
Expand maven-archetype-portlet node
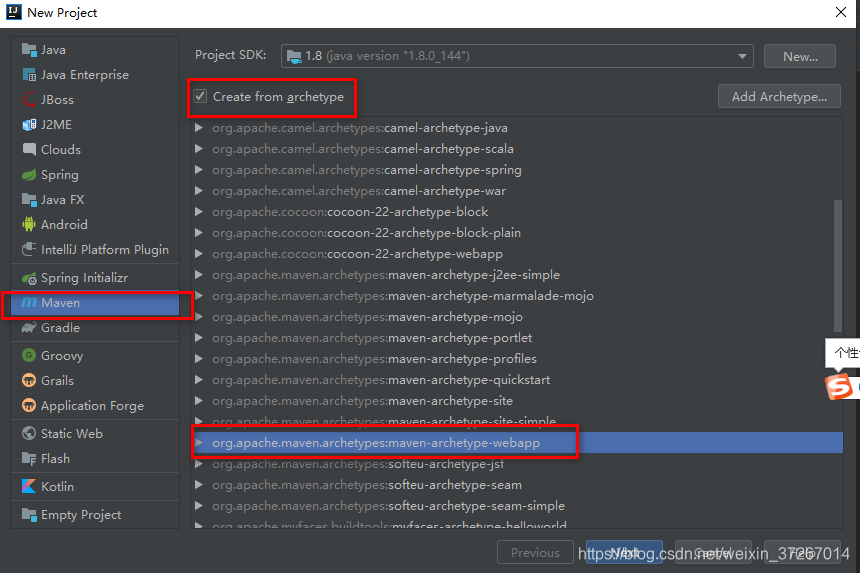pyautogui.click(x=199, y=338)
